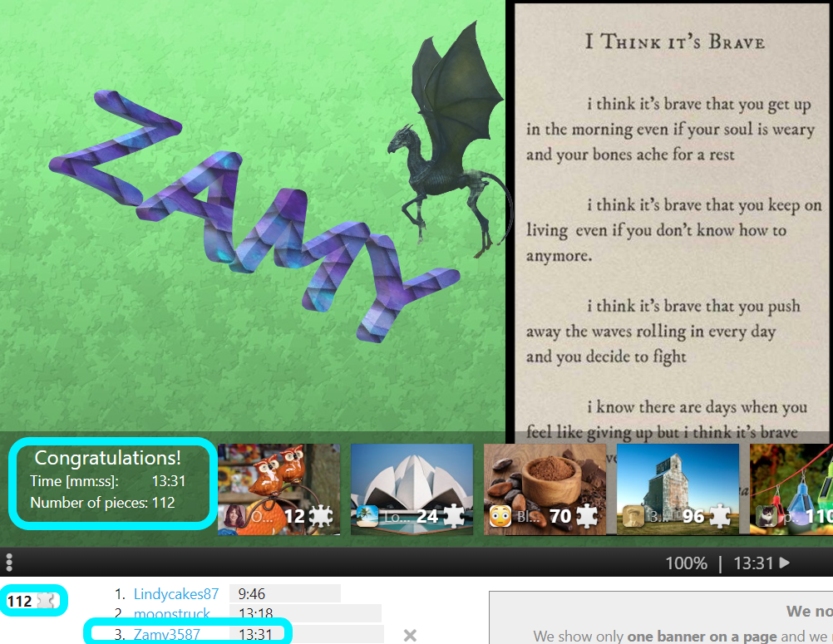
Task: Click the puzzle piece icon beside 70
Action: [587, 516]
